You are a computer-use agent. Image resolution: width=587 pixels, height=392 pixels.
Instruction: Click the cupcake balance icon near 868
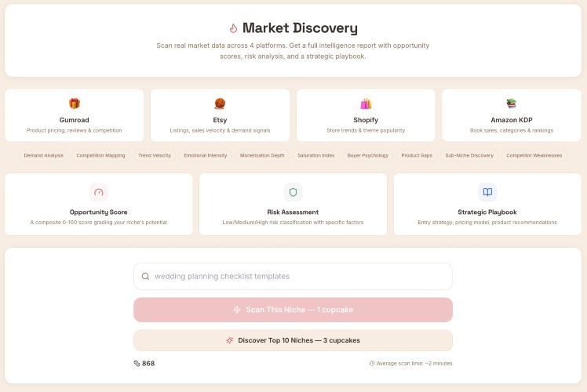(x=137, y=363)
